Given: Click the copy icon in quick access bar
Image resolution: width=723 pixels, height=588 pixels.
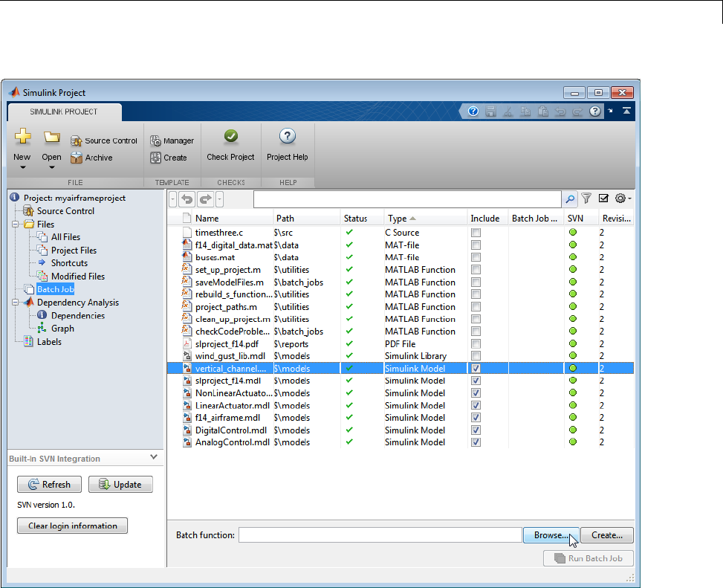Looking at the screenshot, I should tap(525, 112).
